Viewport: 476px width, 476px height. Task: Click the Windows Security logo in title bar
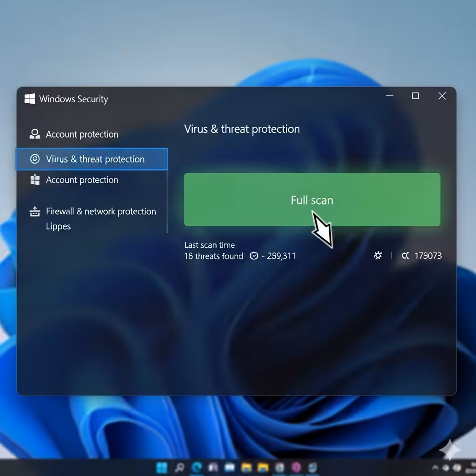point(30,99)
